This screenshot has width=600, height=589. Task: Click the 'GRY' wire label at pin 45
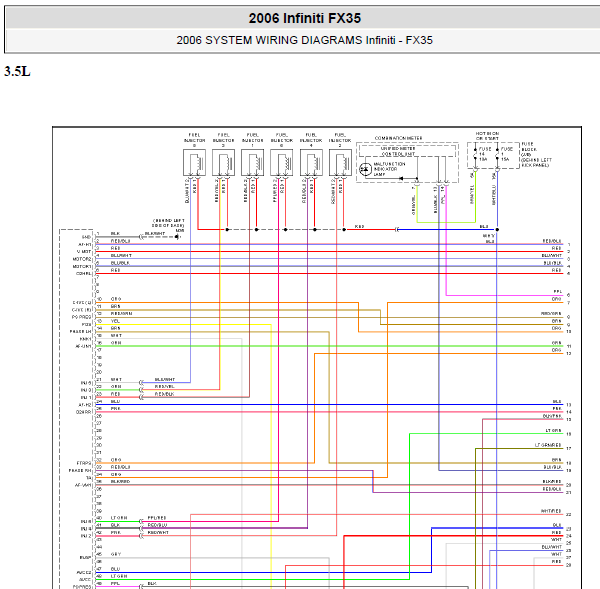[116, 555]
